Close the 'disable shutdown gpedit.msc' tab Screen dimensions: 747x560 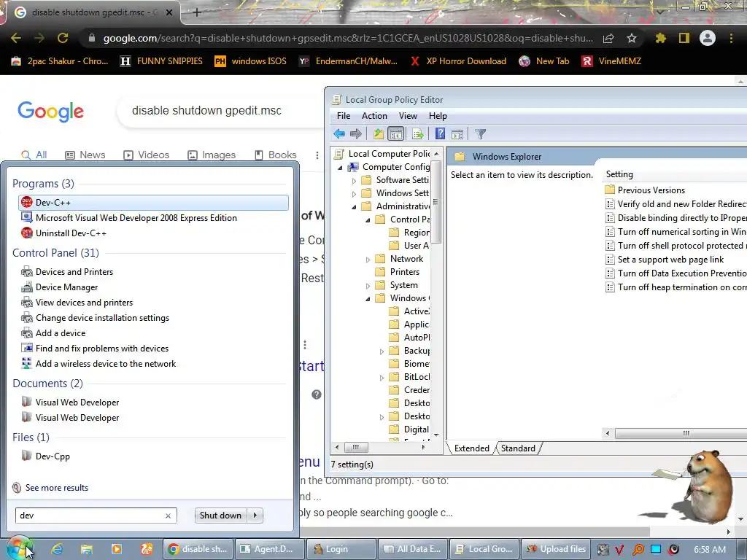click(x=169, y=12)
